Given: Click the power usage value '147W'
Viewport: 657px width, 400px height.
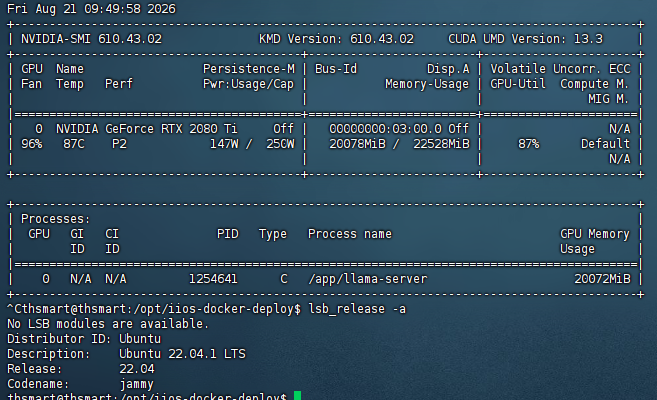Looking at the screenshot, I should [224, 144].
